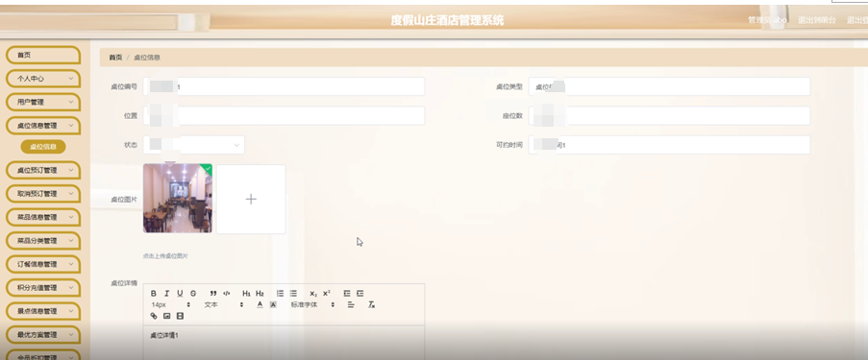Insert a code block

point(227,294)
